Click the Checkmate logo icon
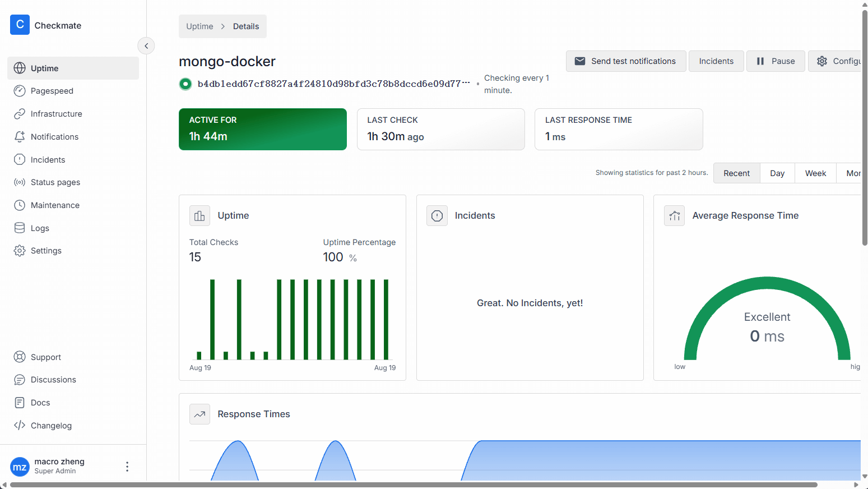868x489 pixels. point(20,25)
